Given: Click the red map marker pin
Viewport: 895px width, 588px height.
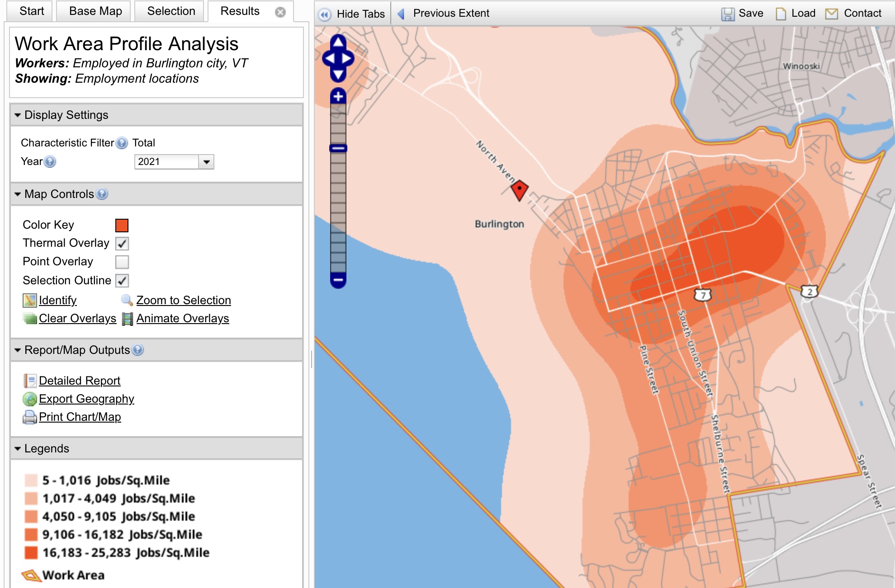Looking at the screenshot, I should 520,190.
